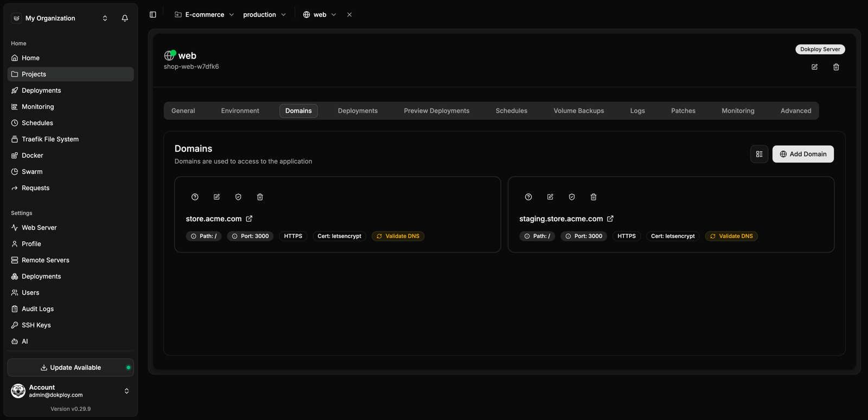The height and width of the screenshot is (420, 868).
Task: Open Audit Logs in sidebar
Action: (x=71, y=309)
